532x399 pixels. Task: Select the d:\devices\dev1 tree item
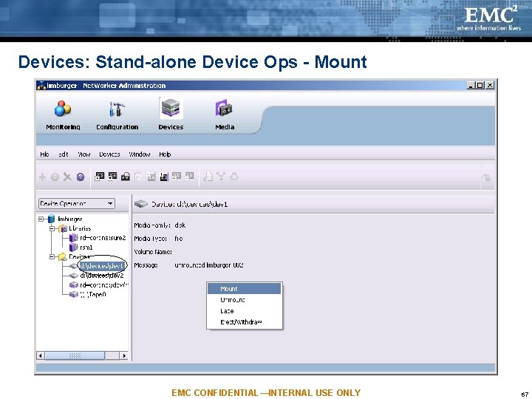102,266
